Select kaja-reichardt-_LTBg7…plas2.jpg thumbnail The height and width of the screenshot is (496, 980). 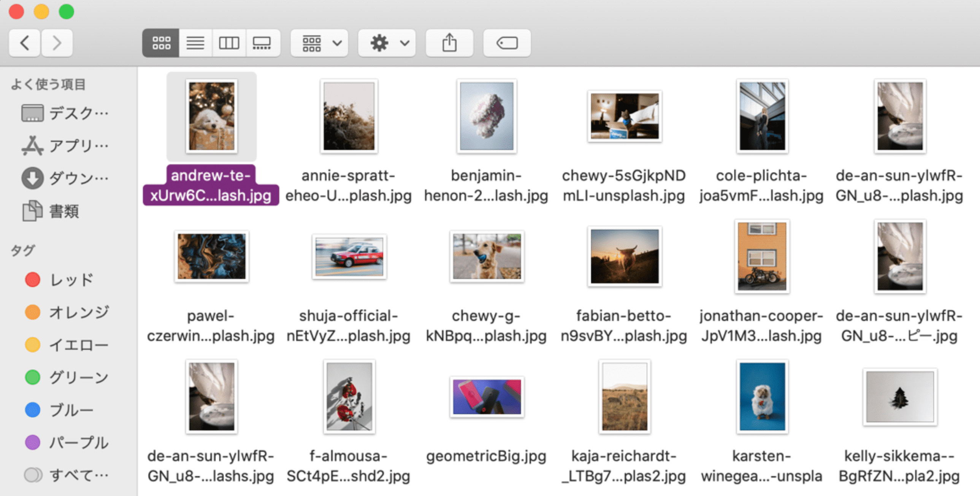(x=624, y=397)
